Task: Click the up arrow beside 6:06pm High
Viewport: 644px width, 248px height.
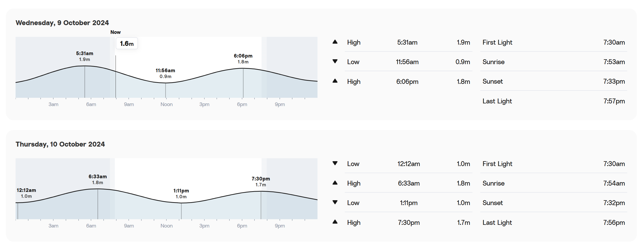Action: tap(335, 81)
